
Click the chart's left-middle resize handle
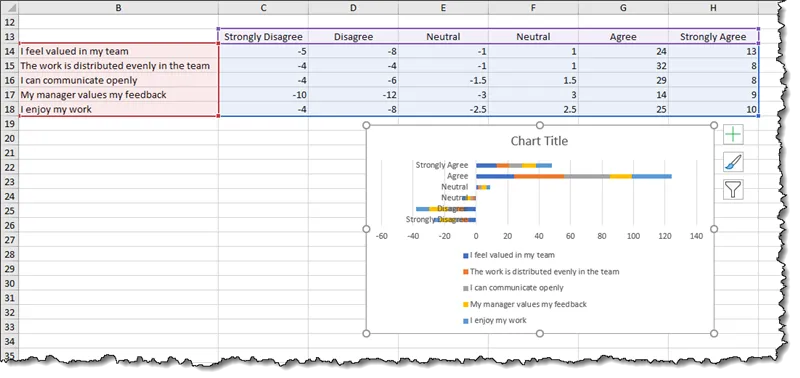click(366, 229)
